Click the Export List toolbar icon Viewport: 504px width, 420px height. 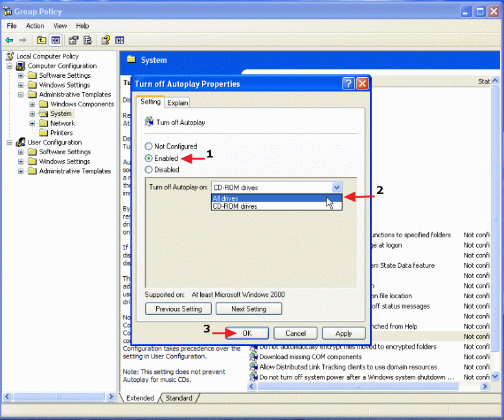(87, 40)
